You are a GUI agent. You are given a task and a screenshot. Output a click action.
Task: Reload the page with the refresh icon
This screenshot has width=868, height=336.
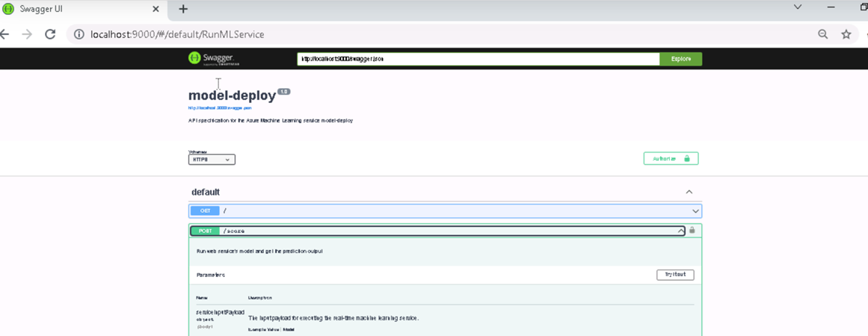coord(50,34)
